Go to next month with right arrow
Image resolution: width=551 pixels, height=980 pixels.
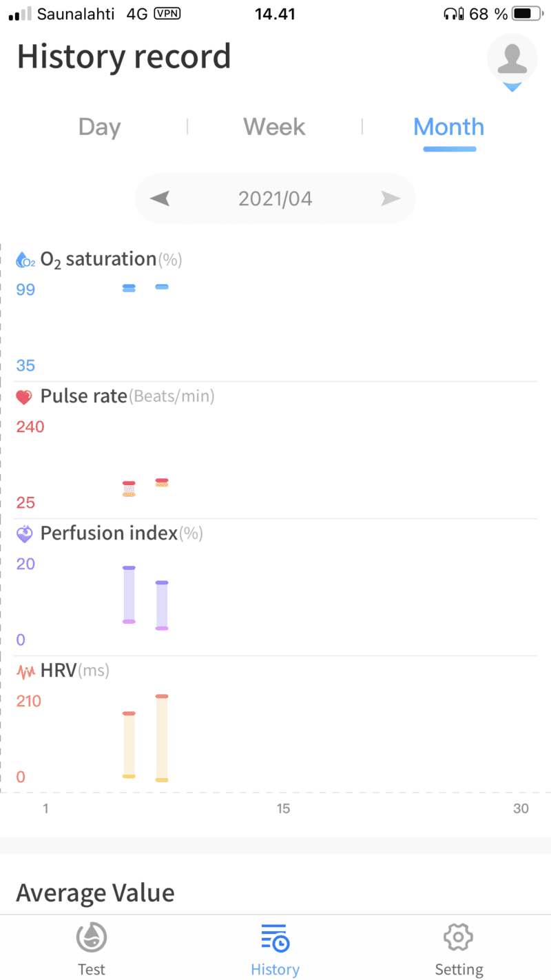[x=391, y=199]
